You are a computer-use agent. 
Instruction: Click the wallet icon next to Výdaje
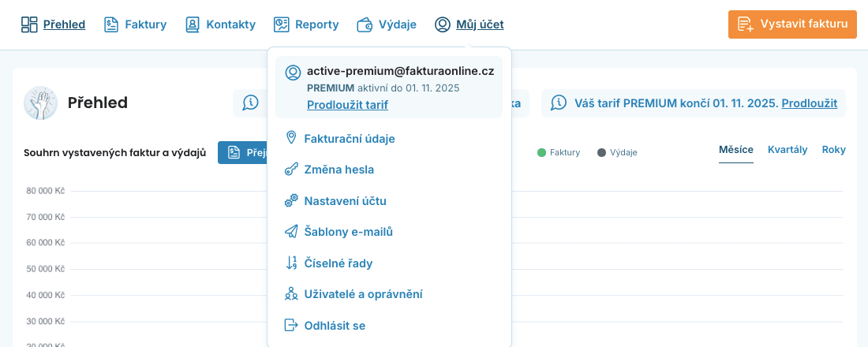[x=365, y=24]
